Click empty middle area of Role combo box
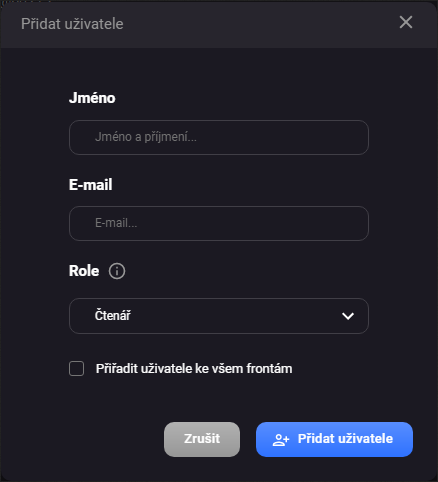 point(233,316)
